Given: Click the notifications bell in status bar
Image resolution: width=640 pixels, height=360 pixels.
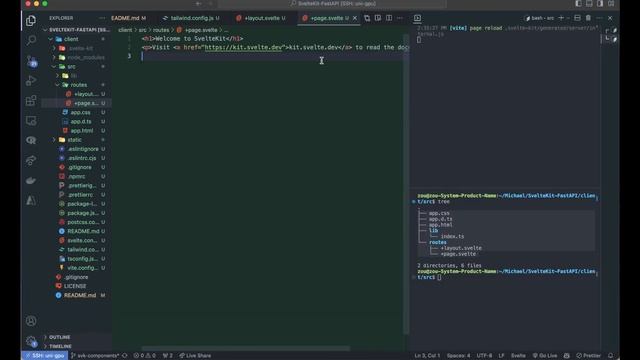Looking at the screenshot, I should pos(611,356).
